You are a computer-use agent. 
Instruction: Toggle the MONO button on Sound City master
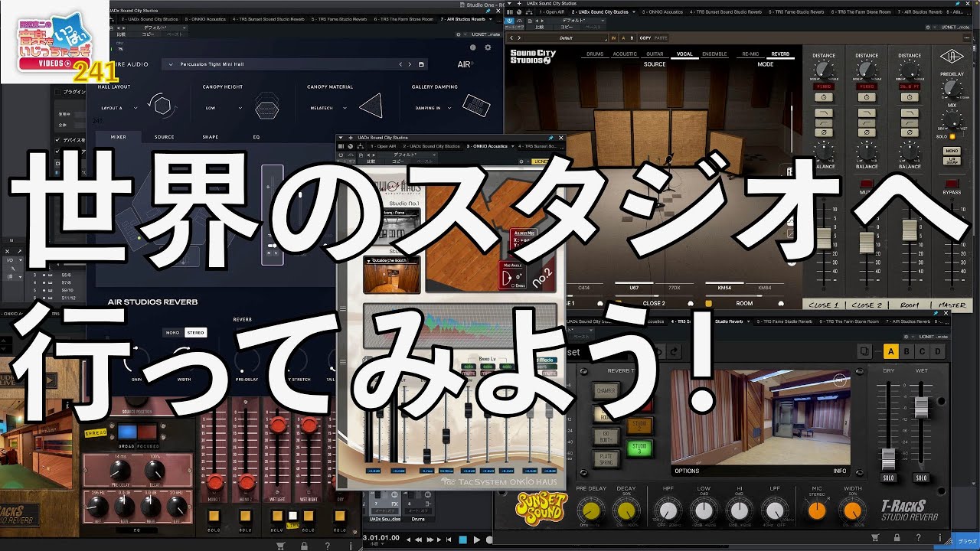(x=952, y=151)
